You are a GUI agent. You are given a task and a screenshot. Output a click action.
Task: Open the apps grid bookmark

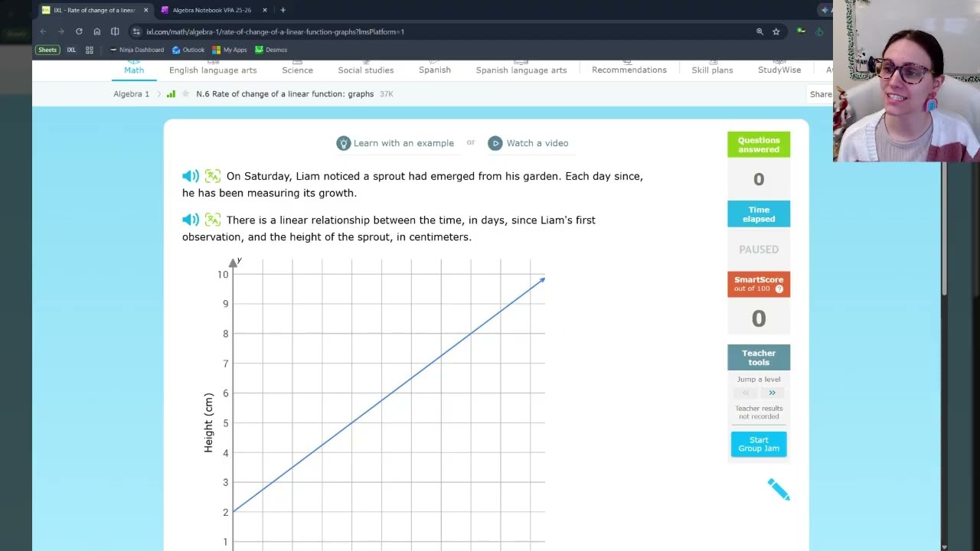90,50
